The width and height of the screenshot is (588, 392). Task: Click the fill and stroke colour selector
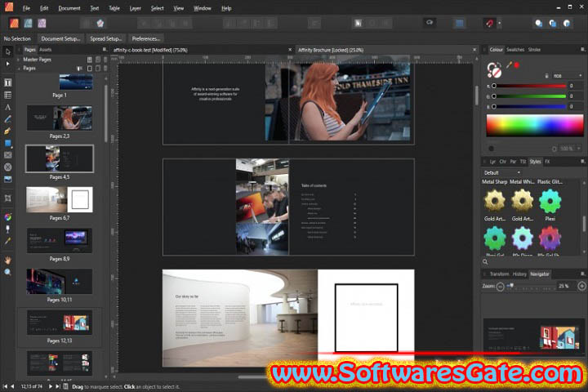492,69
